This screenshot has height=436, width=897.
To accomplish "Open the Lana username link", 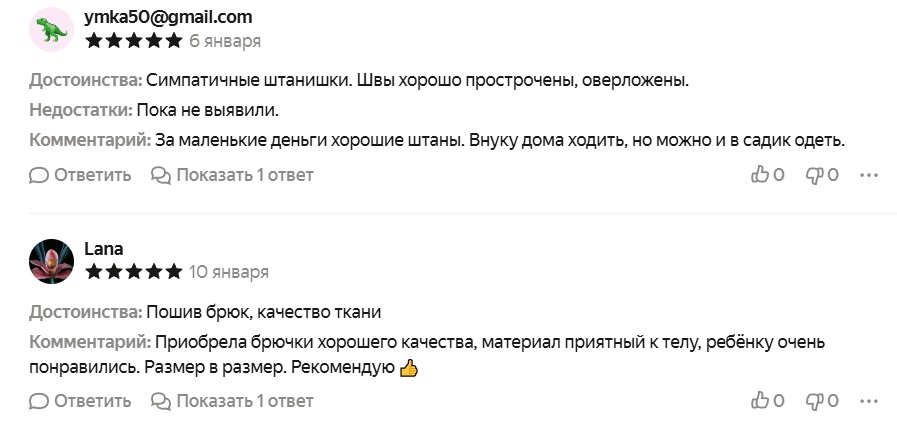I will point(104,249).
